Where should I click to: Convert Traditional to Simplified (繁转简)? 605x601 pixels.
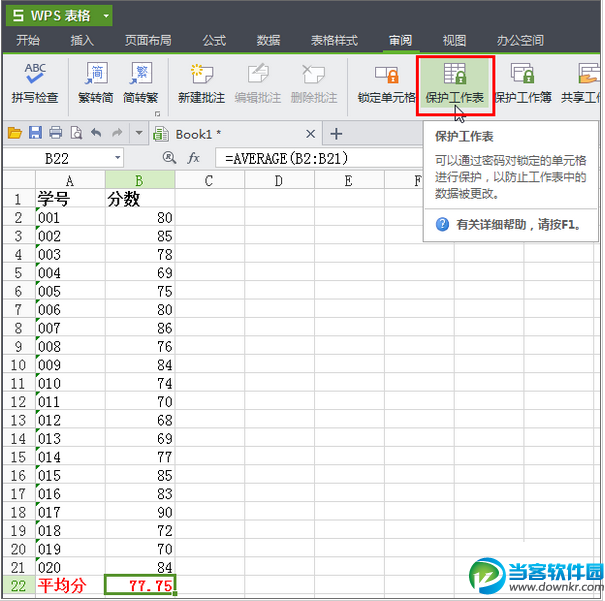pyautogui.click(x=96, y=84)
